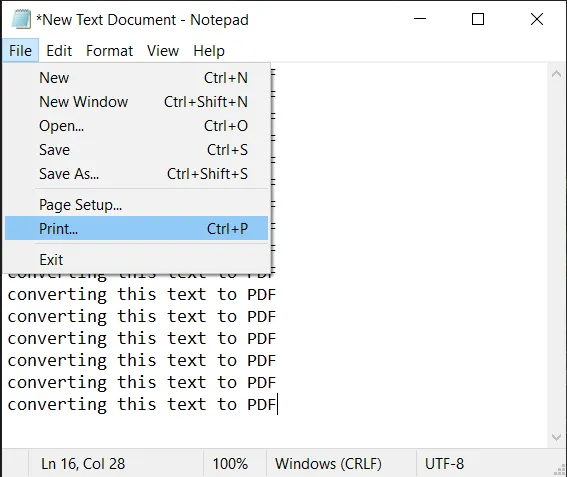Select Save As... menu entry

(x=136, y=174)
